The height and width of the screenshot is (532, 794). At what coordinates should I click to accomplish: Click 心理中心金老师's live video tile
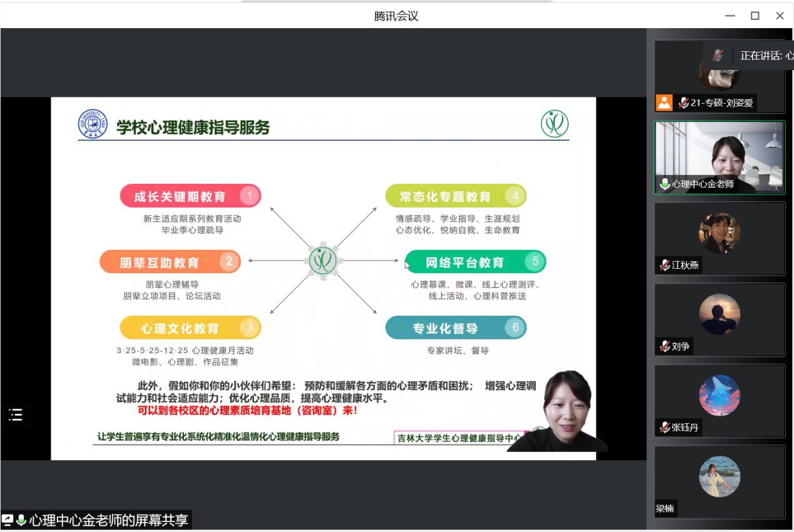click(x=719, y=156)
